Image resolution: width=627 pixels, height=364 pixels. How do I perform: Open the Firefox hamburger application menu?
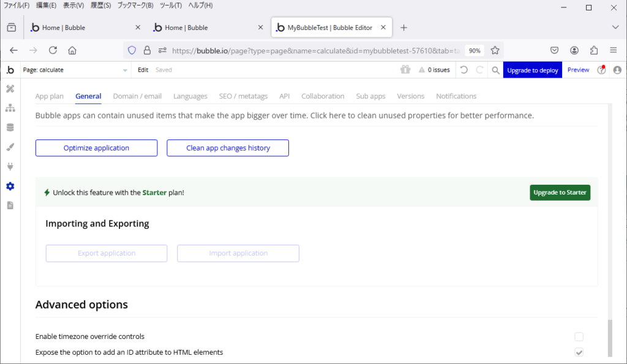point(614,50)
